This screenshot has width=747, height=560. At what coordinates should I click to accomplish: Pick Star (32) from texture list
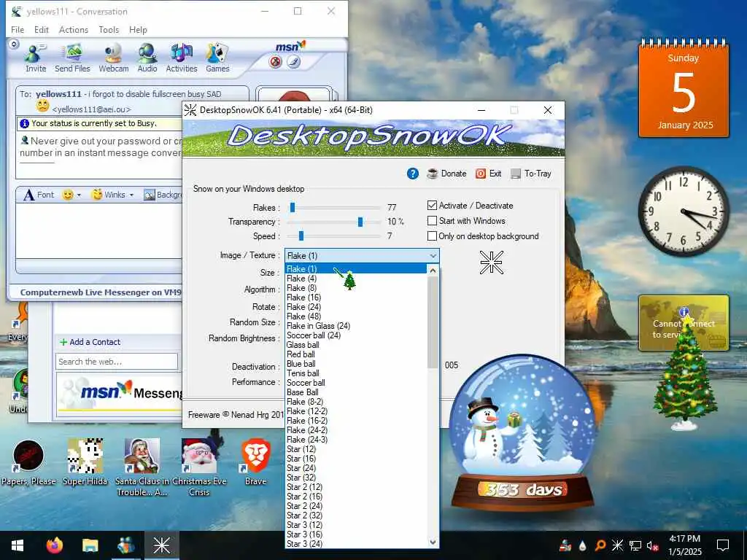356,478
